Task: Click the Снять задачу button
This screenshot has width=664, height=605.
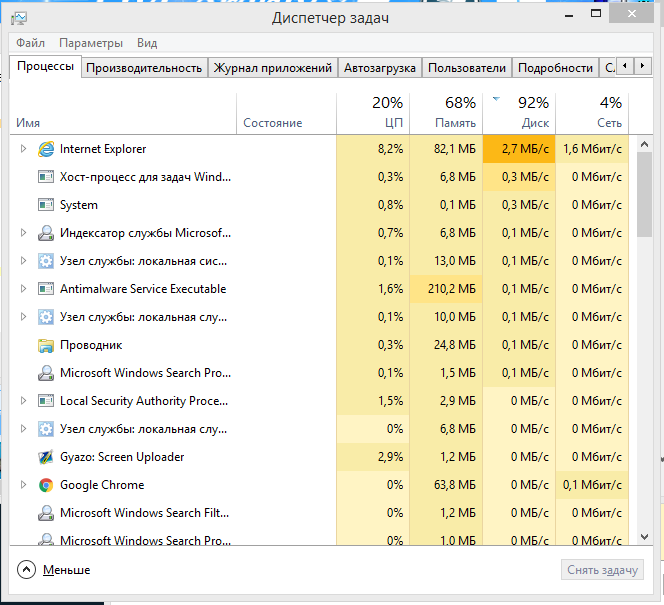Action: click(x=603, y=570)
